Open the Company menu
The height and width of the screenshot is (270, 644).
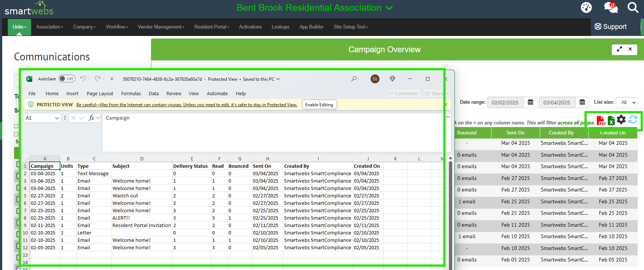click(84, 27)
